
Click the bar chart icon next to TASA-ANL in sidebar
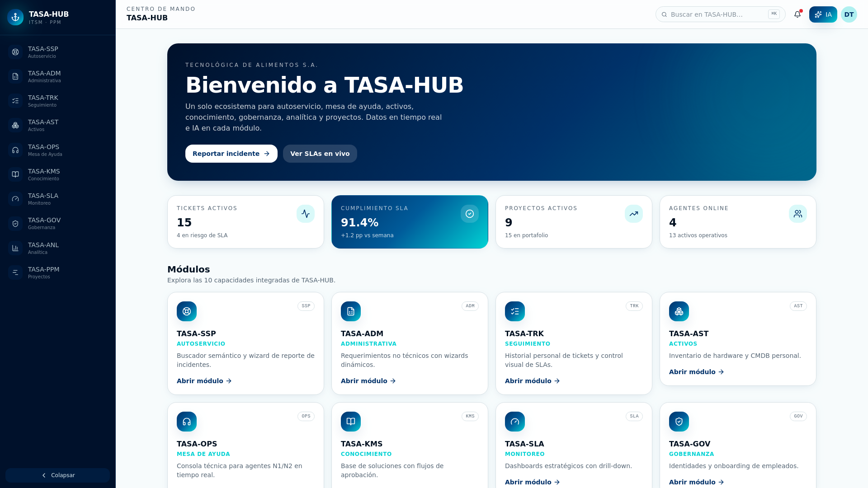click(x=15, y=248)
